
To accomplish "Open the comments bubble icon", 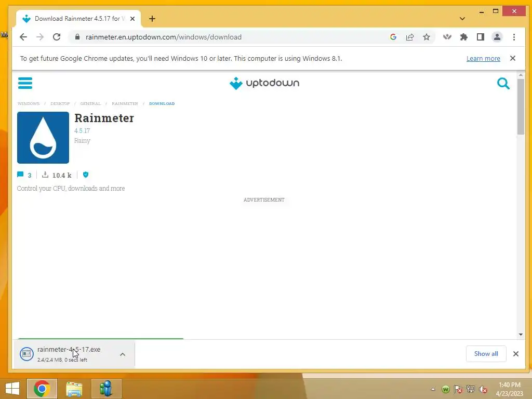I will [20, 175].
